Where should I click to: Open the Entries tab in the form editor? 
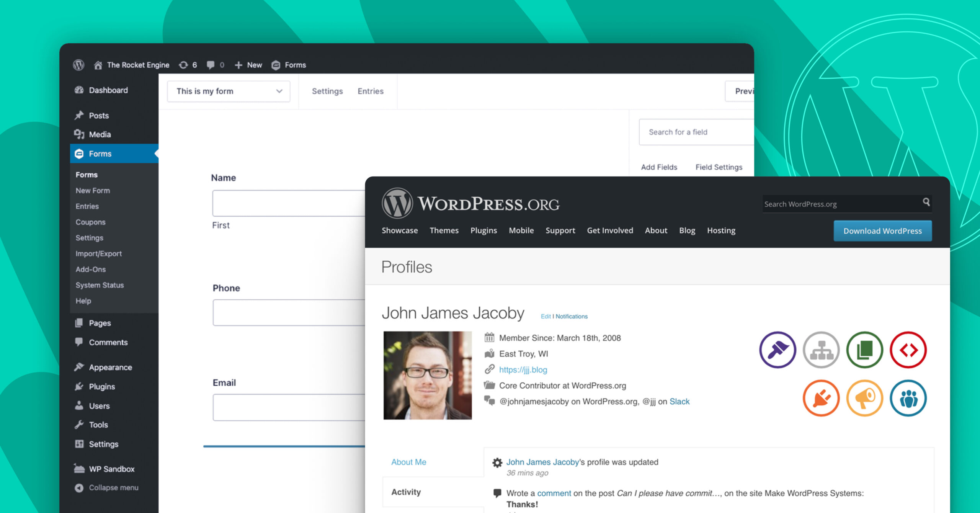[371, 91]
